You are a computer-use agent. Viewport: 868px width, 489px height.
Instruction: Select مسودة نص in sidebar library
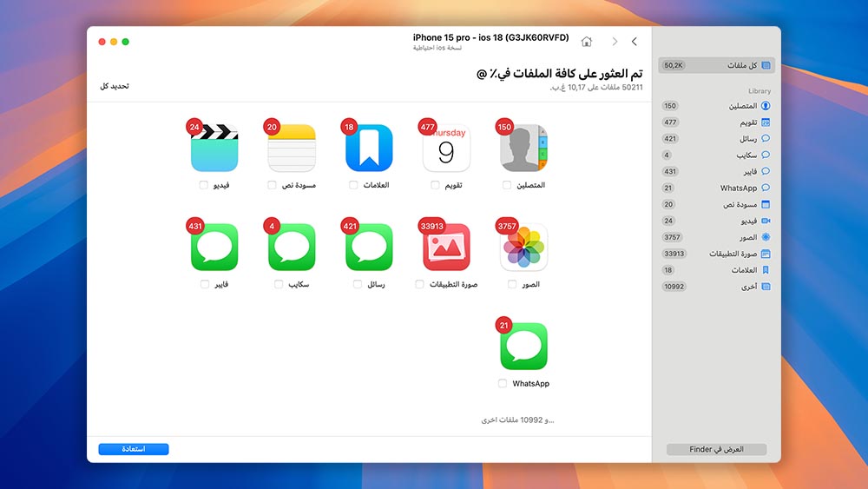716,204
